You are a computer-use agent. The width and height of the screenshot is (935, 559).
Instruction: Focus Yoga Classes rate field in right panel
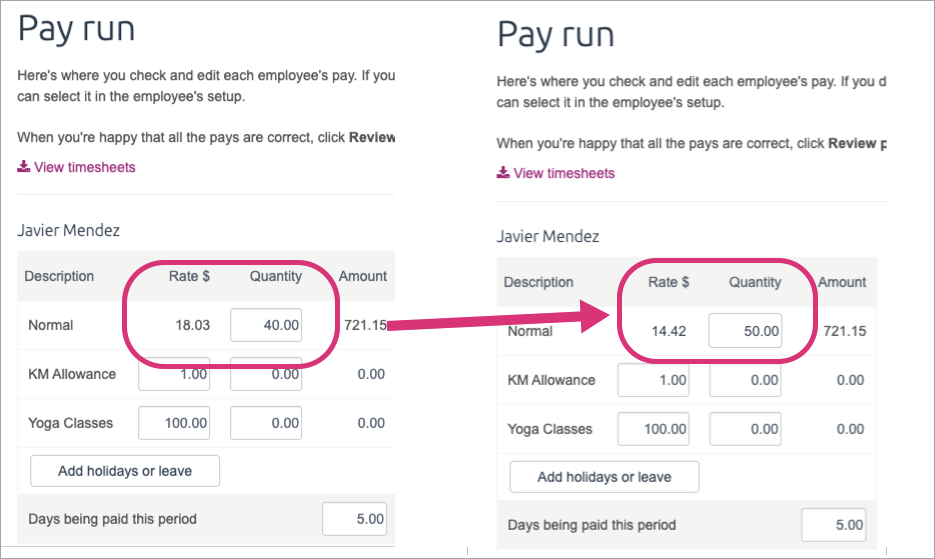tap(654, 429)
